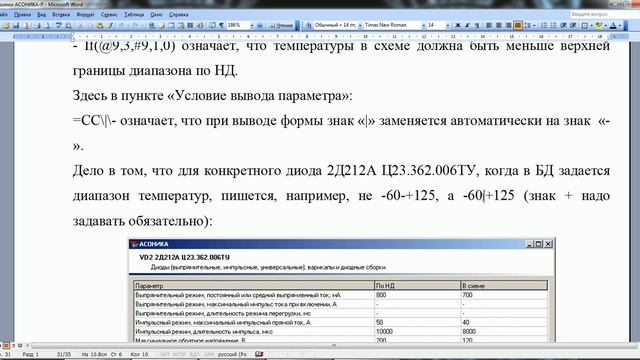This screenshot has height=360, width=640.
Task: Apply the highlight color
Action: pyautogui.click(x=599, y=25)
